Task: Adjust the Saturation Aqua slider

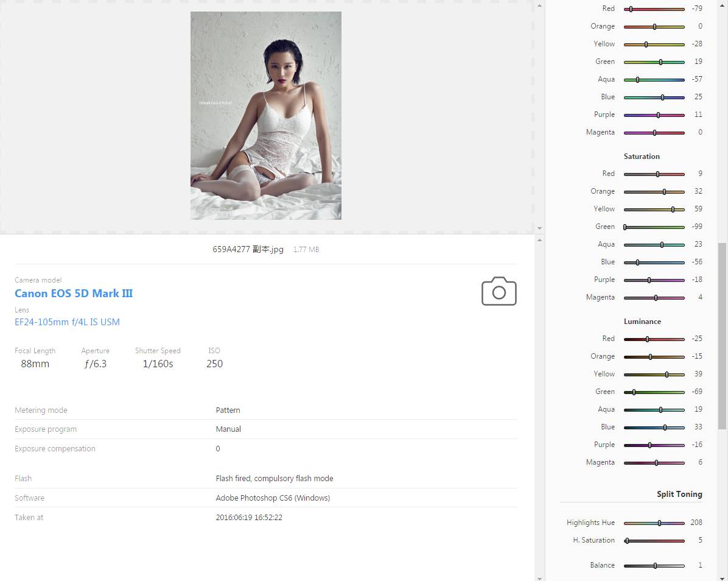Action: pyautogui.click(x=654, y=244)
